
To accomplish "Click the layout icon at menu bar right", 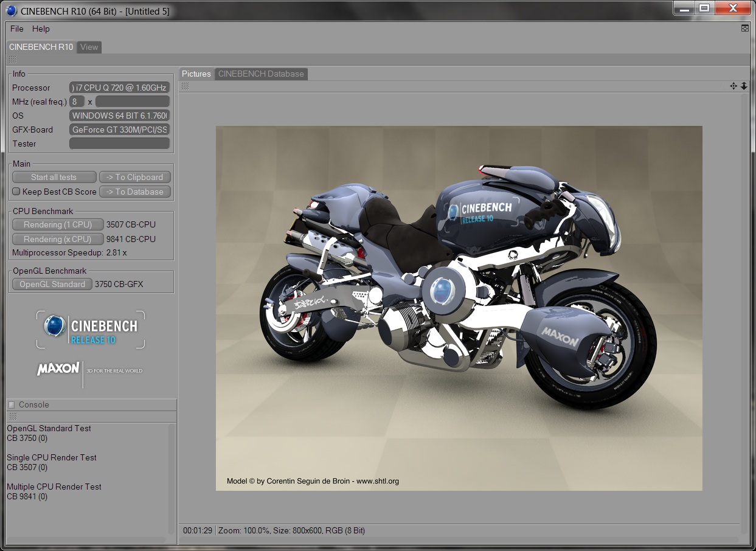I will pyautogui.click(x=745, y=29).
